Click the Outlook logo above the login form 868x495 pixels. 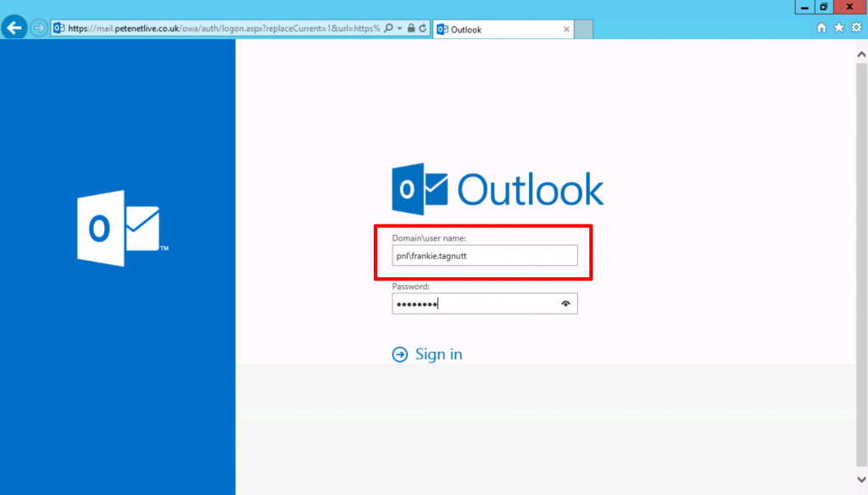pos(496,188)
